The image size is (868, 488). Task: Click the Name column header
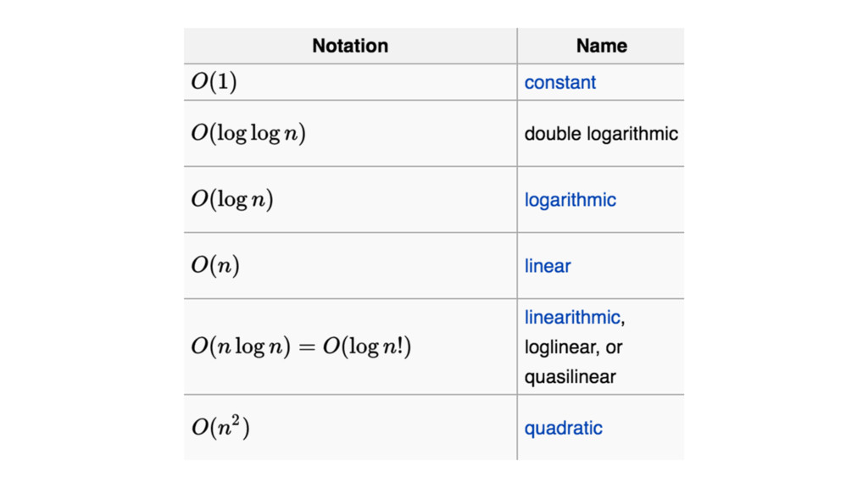pos(601,46)
